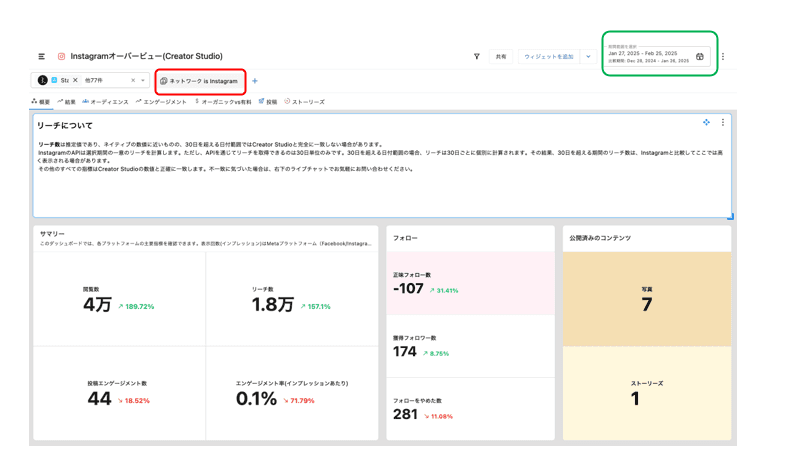Viewport: 793px width, 474px height.
Task: Open dashboard three-dot options menu
Action: [x=723, y=57]
